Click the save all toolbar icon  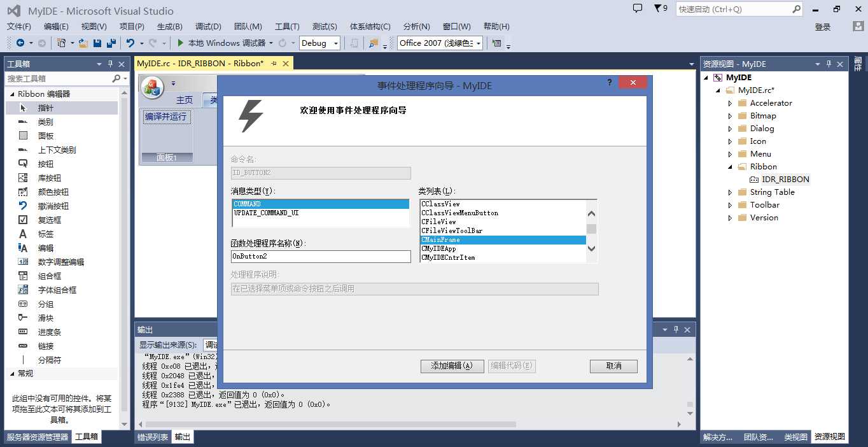tap(111, 43)
